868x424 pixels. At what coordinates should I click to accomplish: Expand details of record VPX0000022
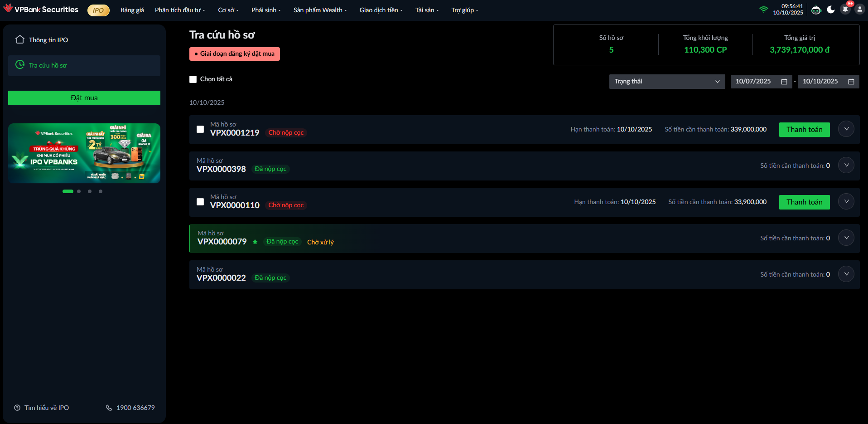point(846,274)
